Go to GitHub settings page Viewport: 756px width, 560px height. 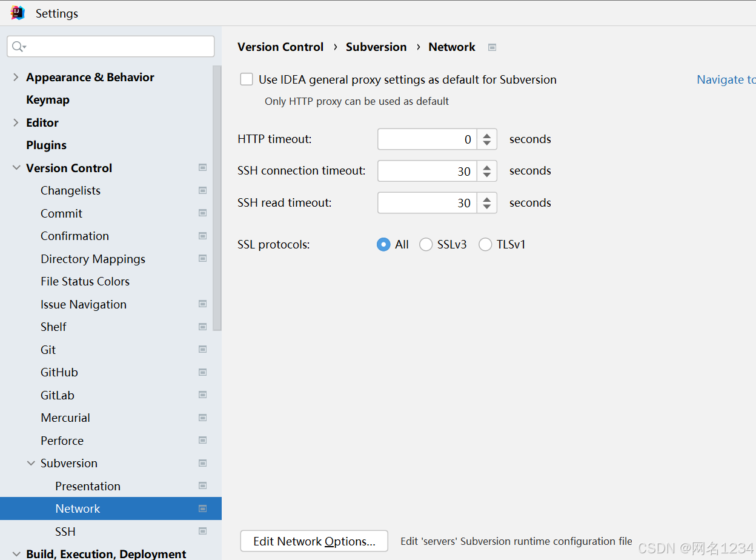point(59,372)
